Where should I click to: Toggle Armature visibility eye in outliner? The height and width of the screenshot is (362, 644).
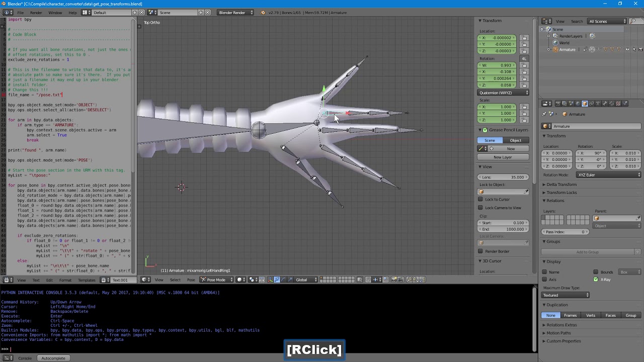tap(627, 49)
